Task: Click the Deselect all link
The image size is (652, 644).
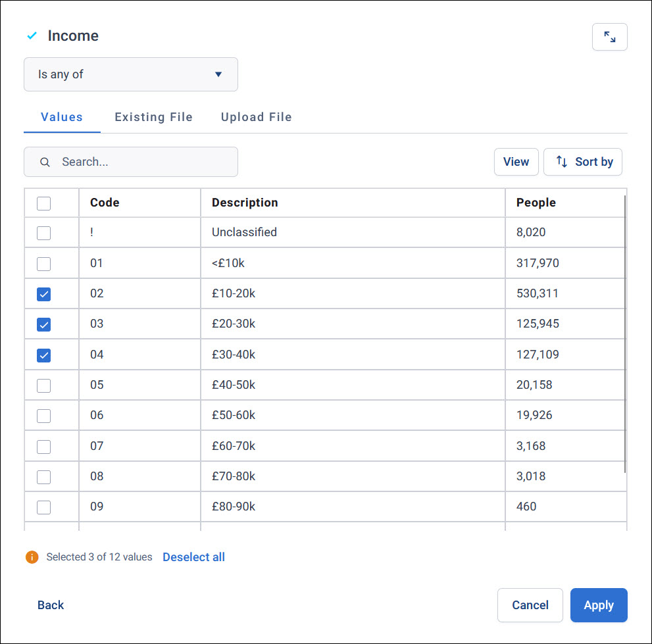Action: pos(194,557)
